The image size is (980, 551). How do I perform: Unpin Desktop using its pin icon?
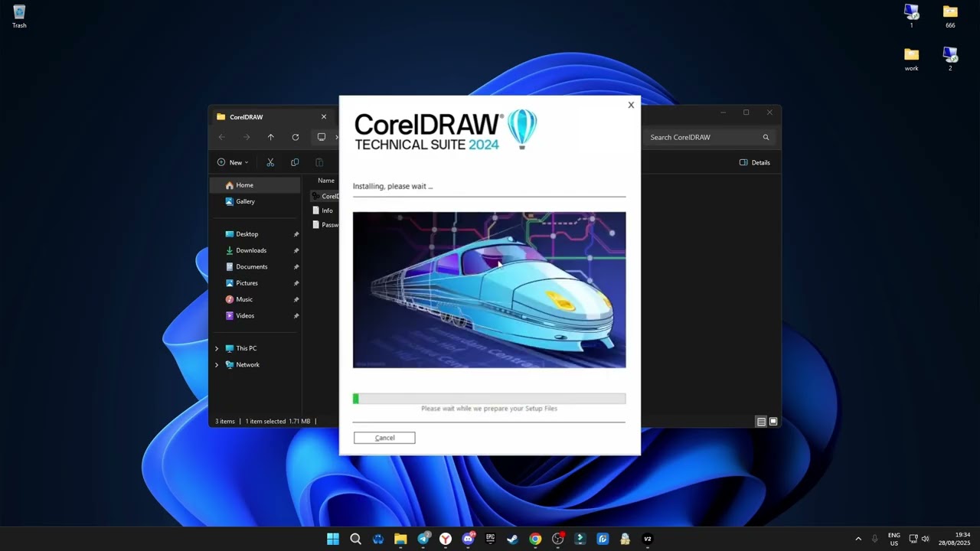point(296,234)
